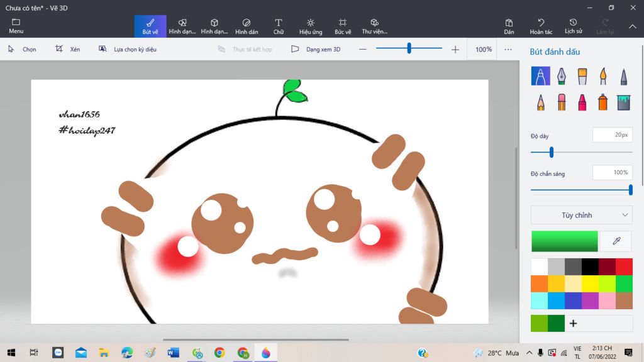Click the zoom slider track
644x362 pixels.
tap(409, 48)
